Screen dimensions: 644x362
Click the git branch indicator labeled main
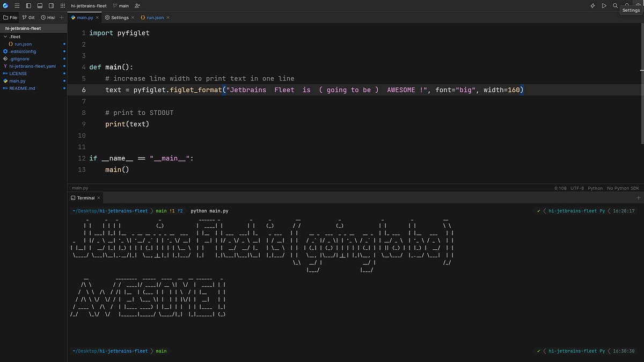click(x=121, y=5)
